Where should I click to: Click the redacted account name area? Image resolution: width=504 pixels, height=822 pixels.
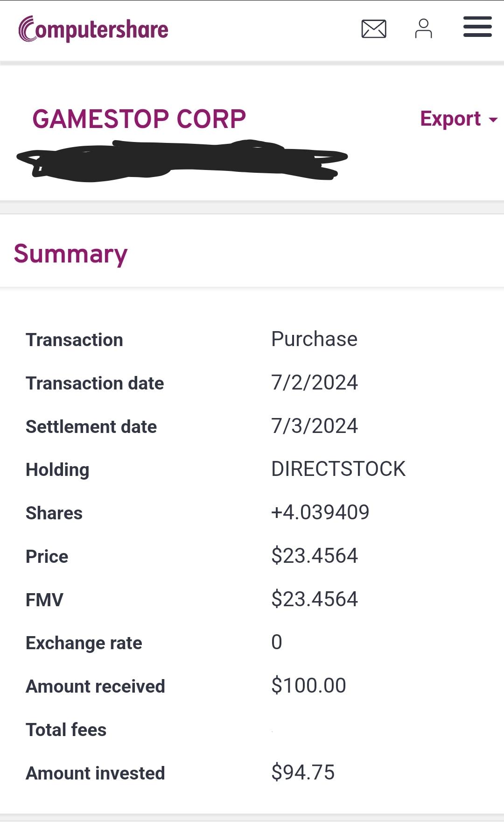182,160
